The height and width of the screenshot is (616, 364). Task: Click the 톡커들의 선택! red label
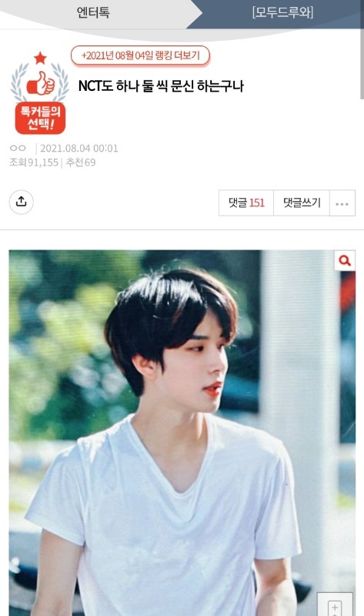[x=41, y=118]
